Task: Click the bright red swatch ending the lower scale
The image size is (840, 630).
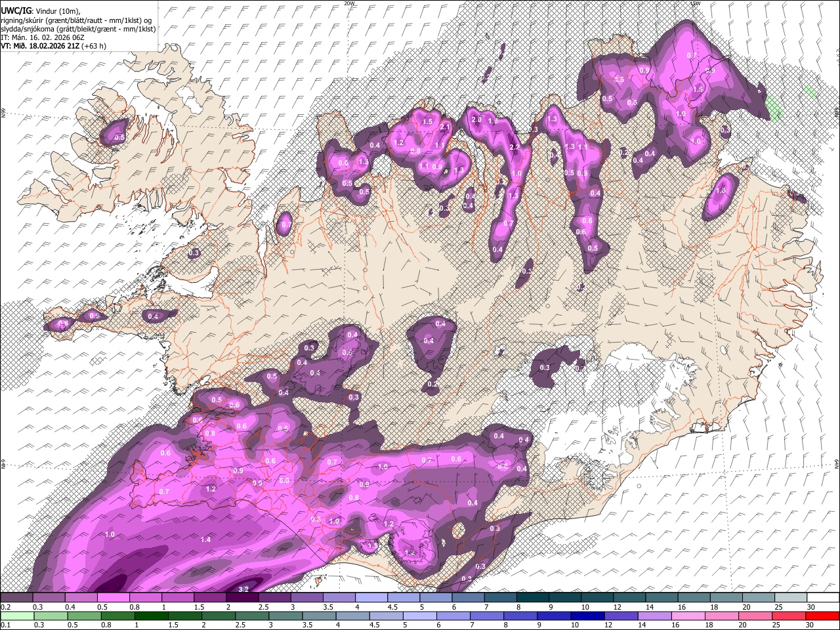Action: 822,616
